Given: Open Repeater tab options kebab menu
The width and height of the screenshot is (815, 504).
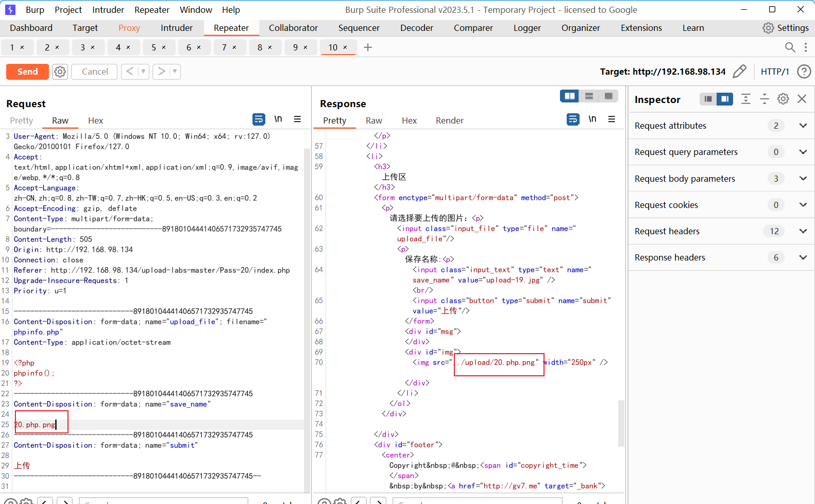Looking at the screenshot, I should (x=806, y=47).
